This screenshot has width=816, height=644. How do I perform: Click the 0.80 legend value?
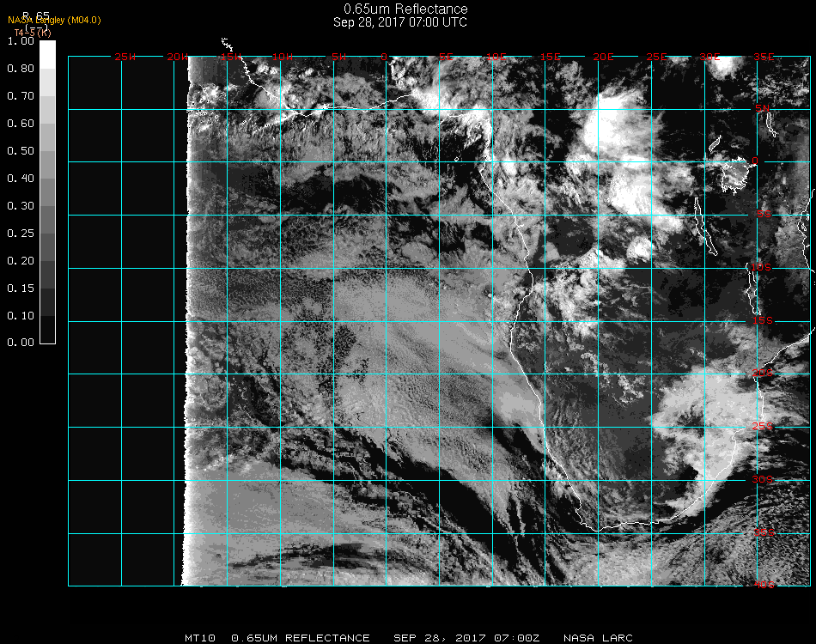pos(21,69)
